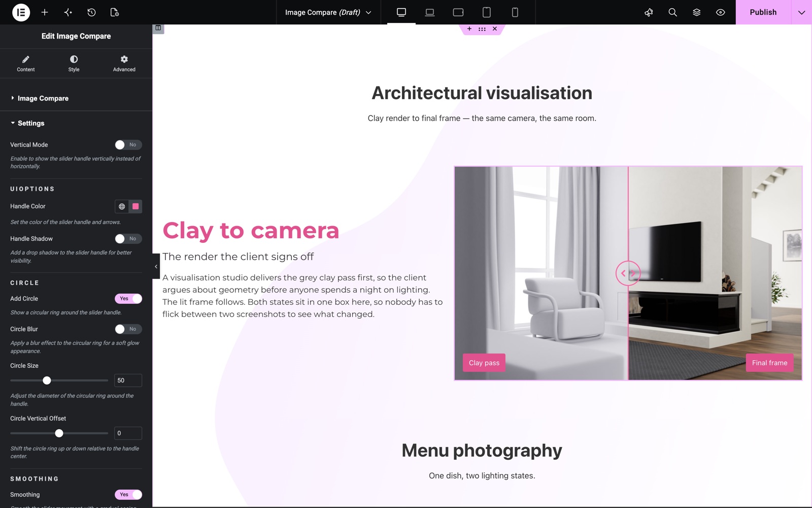Enable the Circle Blur switch
The image size is (812, 508).
128,329
